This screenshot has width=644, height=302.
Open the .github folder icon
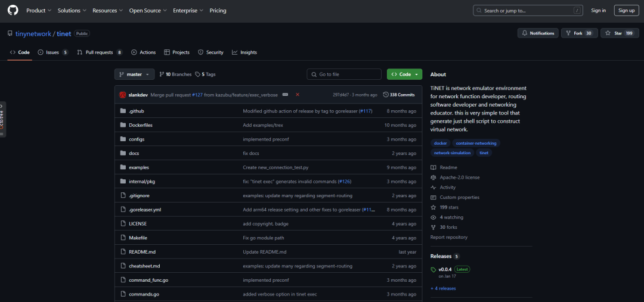(x=123, y=111)
